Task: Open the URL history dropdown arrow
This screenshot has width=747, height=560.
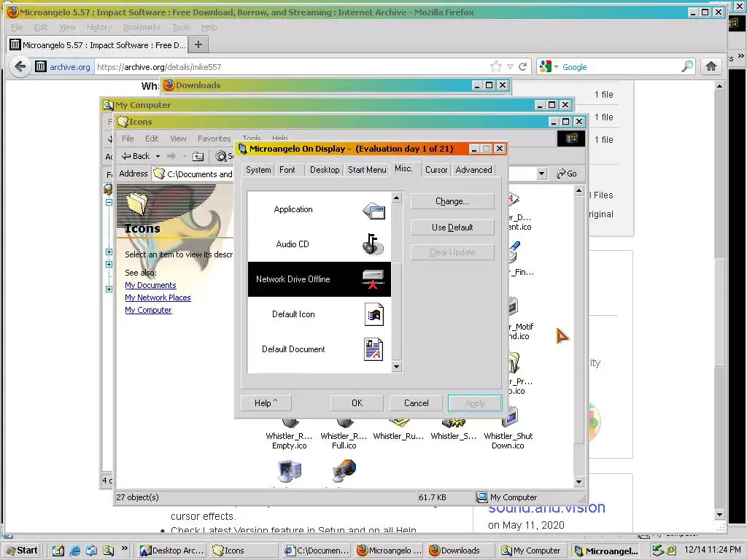Action: [510, 66]
